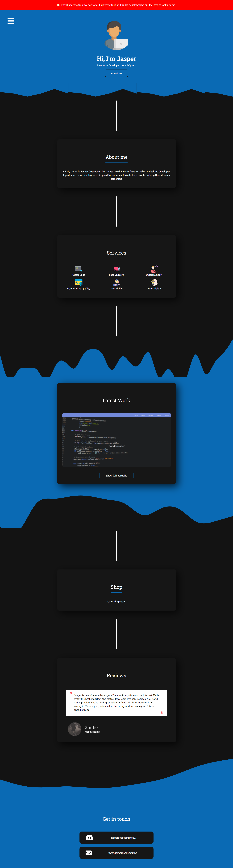The width and height of the screenshot is (233, 868).
Task: Click the 'Comming soon!' shop text
Action: click(116, 601)
